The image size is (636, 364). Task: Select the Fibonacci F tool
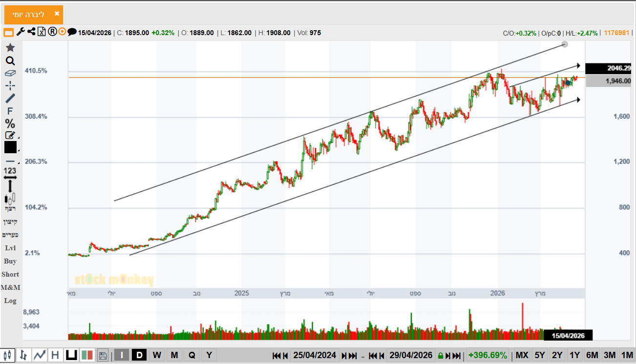click(10, 111)
